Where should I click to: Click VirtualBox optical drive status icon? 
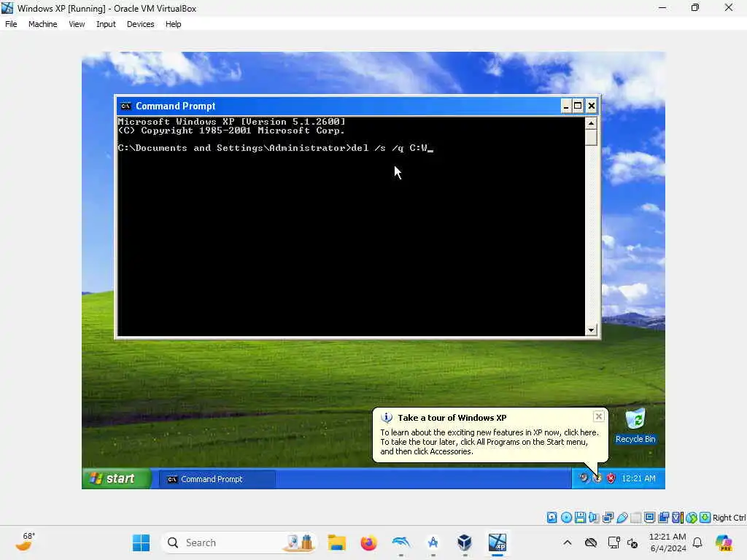[566, 517]
